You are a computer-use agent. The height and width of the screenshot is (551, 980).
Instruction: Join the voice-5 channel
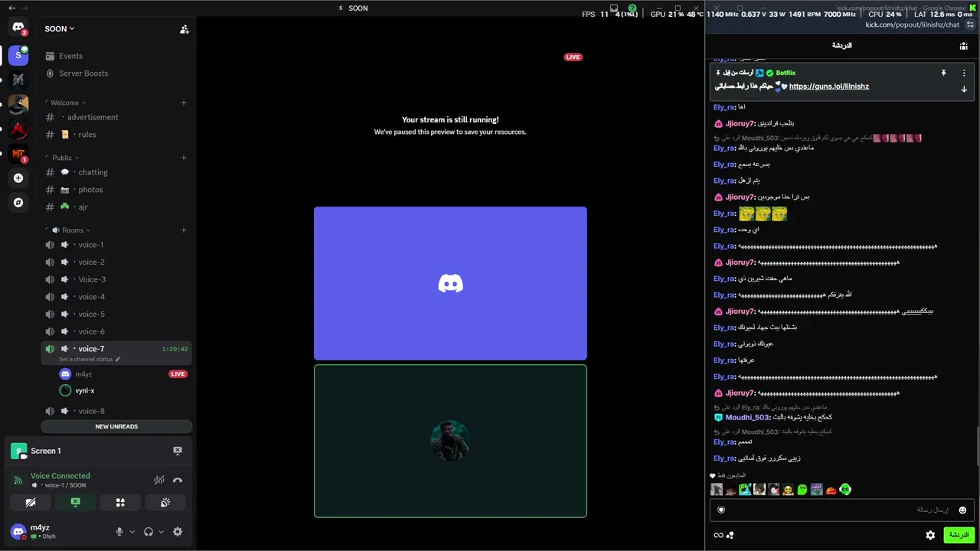tap(116, 315)
